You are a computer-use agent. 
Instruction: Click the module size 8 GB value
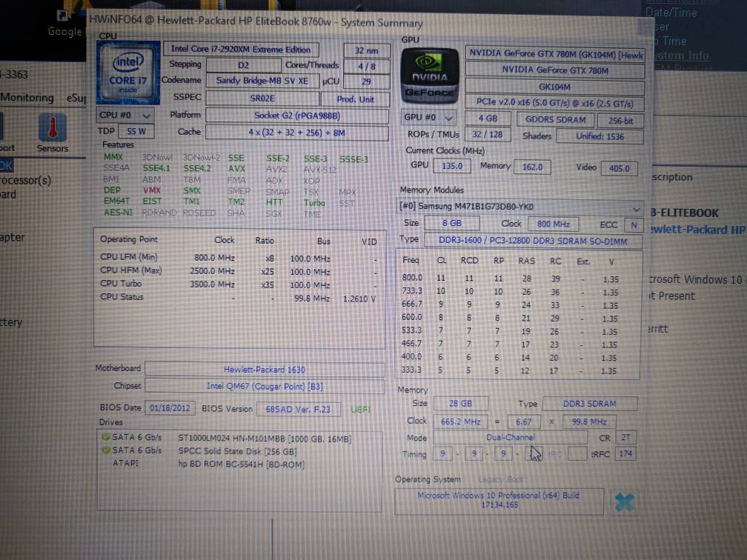click(451, 224)
